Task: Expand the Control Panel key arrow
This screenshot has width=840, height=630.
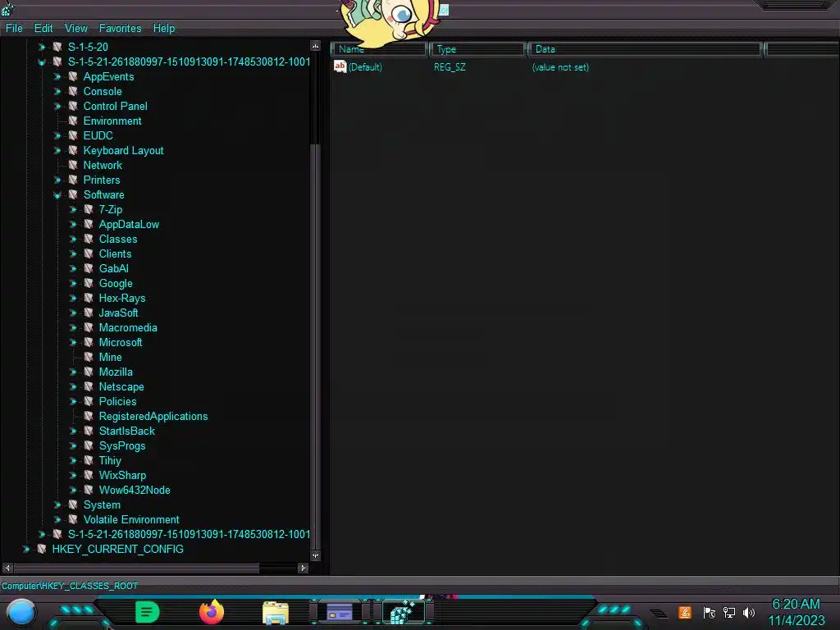Action: click(x=57, y=106)
